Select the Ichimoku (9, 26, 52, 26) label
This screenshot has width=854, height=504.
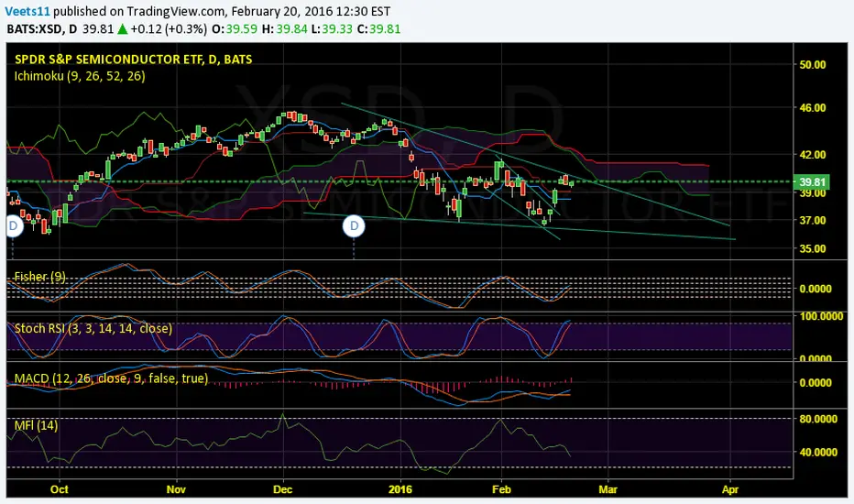80,76
